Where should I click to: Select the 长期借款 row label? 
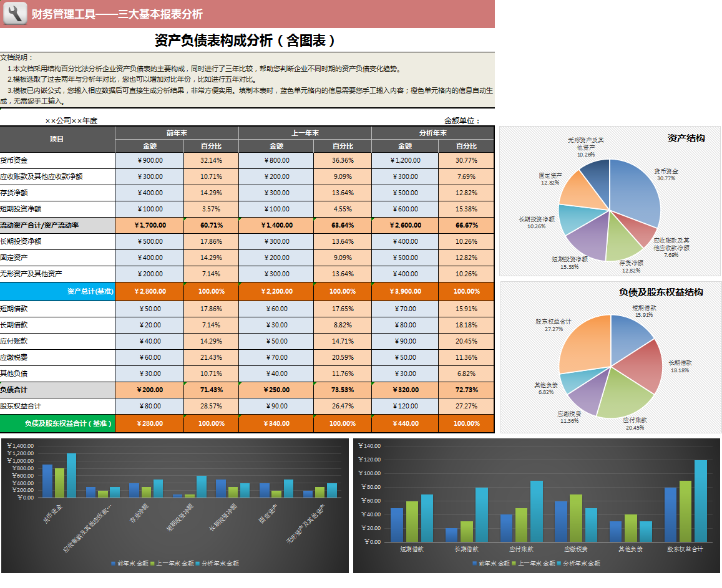[x=57, y=325]
